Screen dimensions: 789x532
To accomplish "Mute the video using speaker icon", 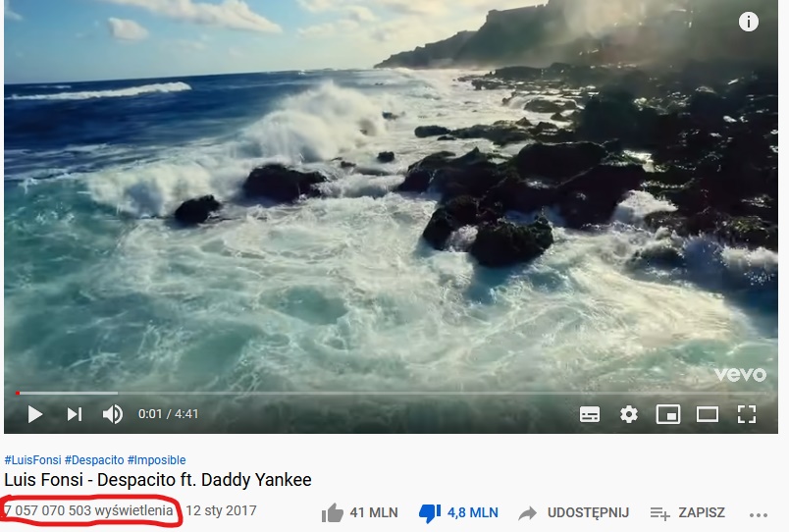I will point(113,415).
